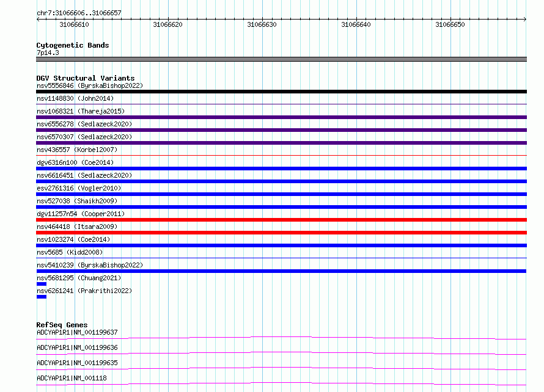
Task: Click the gray 7p14.3 cytogenetic band bar
Action: click(281, 59)
